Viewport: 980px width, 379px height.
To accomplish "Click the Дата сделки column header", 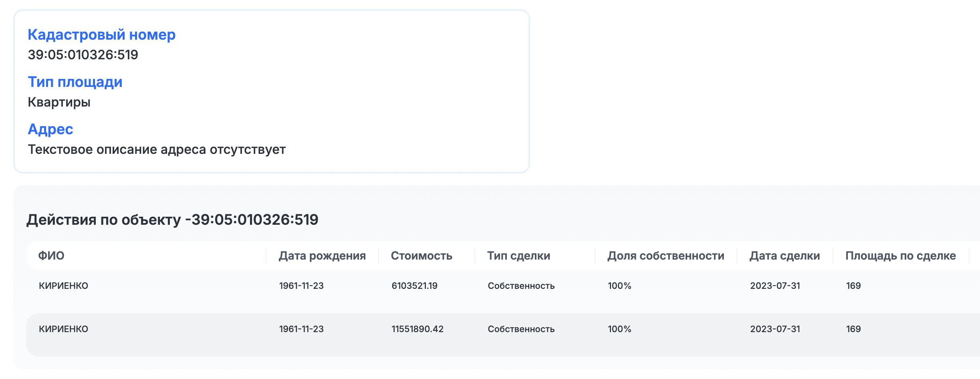I will point(784,256).
